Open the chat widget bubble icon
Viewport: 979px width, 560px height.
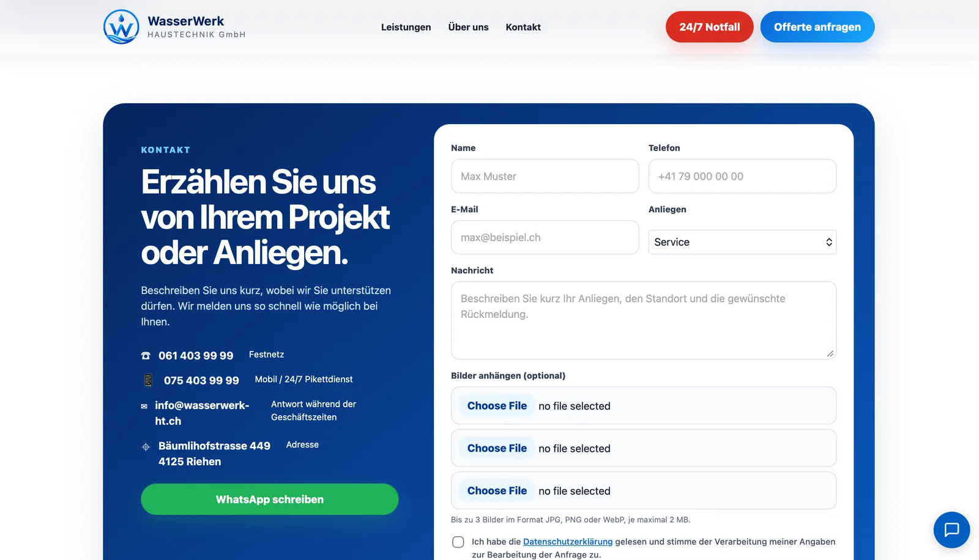pyautogui.click(x=951, y=529)
